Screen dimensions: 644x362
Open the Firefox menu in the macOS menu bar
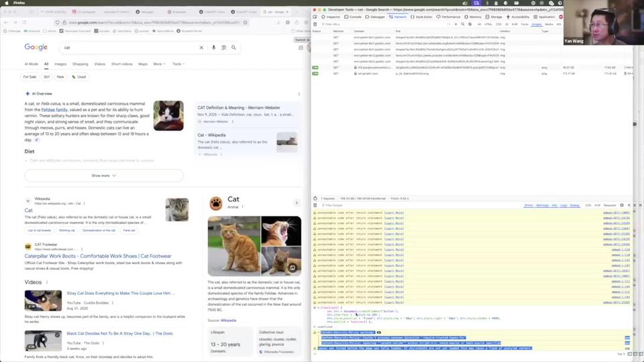(x=19, y=3)
